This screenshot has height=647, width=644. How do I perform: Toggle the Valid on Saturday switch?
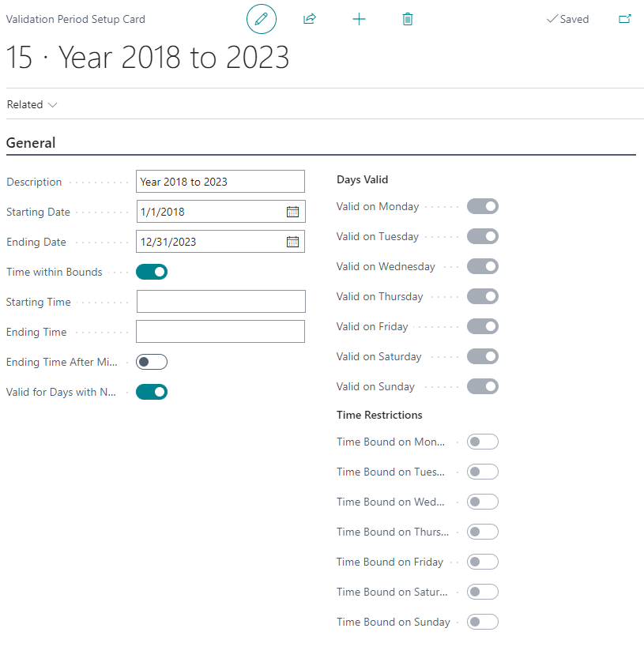[482, 357]
